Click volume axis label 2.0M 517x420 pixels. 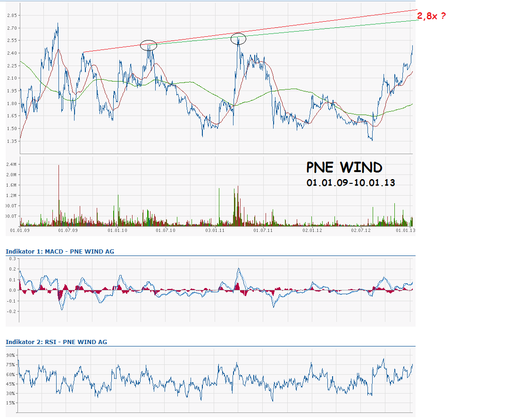click(11, 174)
